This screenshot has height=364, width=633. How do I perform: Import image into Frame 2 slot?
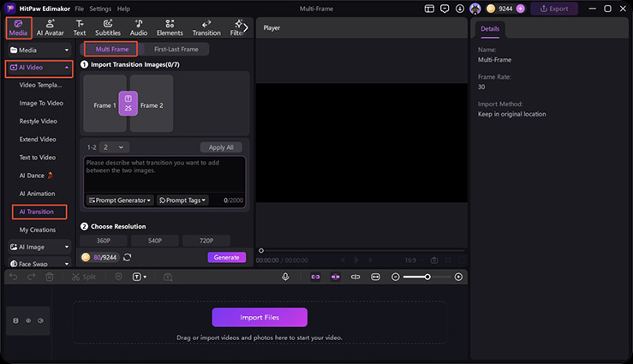click(152, 104)
